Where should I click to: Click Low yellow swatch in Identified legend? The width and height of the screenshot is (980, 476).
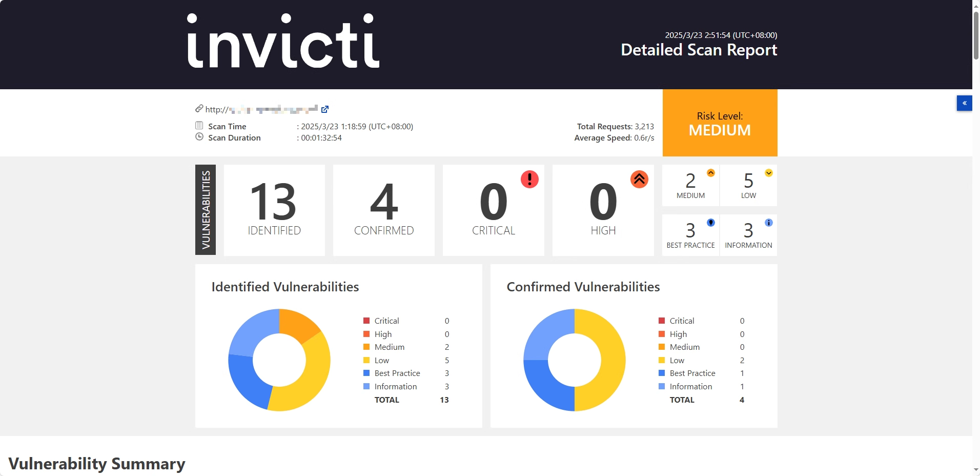pos(366,360)
